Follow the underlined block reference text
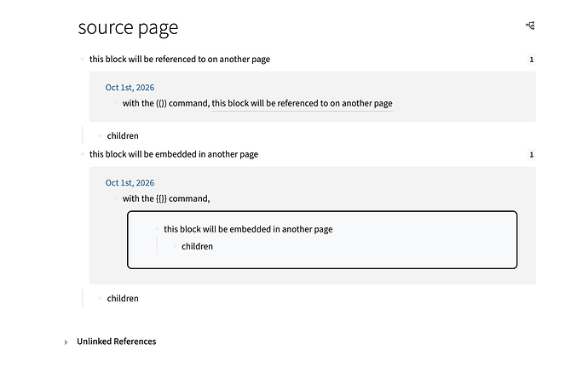The width and height of the screenshot is (588, 373). (x=302, y=103)
